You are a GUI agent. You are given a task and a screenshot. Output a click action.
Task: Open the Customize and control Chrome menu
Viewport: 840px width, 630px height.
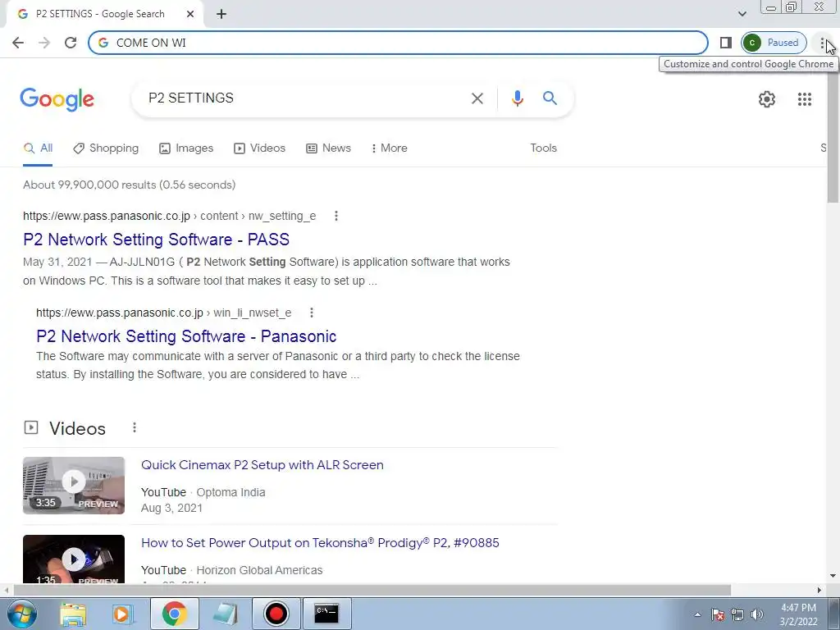pos(822,43)
